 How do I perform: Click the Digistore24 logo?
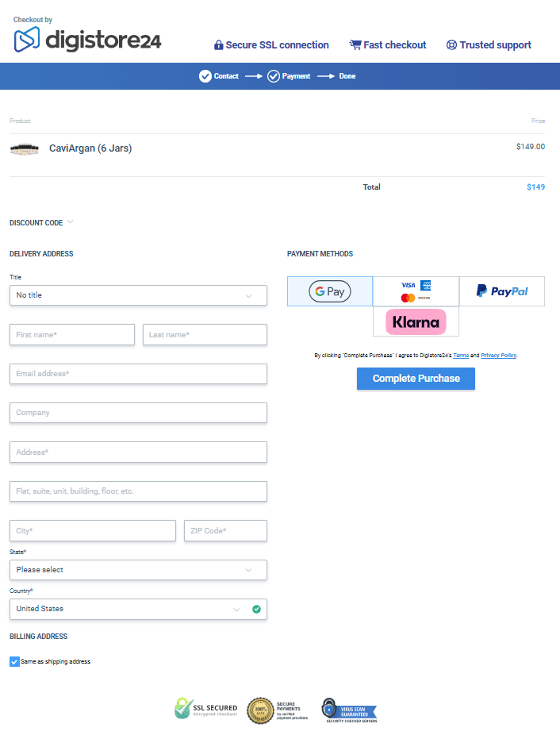[87, 39]
